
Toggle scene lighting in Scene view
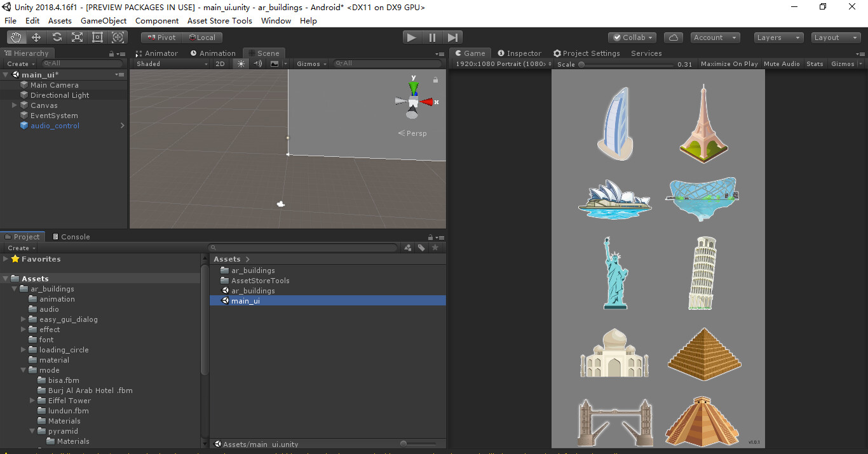[x=241, y=63]
